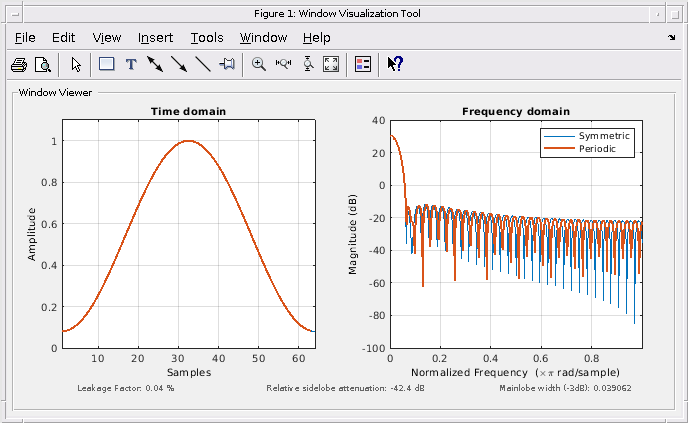The image size is (688, 423).
Task: Activate the Zoom In magnifier tool
Action: coord(259,65)
